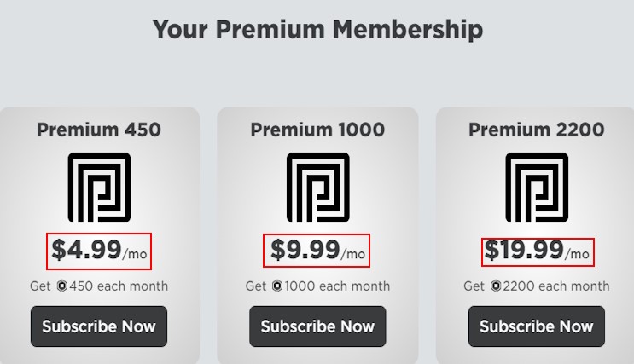Click the Premium 450 logo icon

click(99, 188)
